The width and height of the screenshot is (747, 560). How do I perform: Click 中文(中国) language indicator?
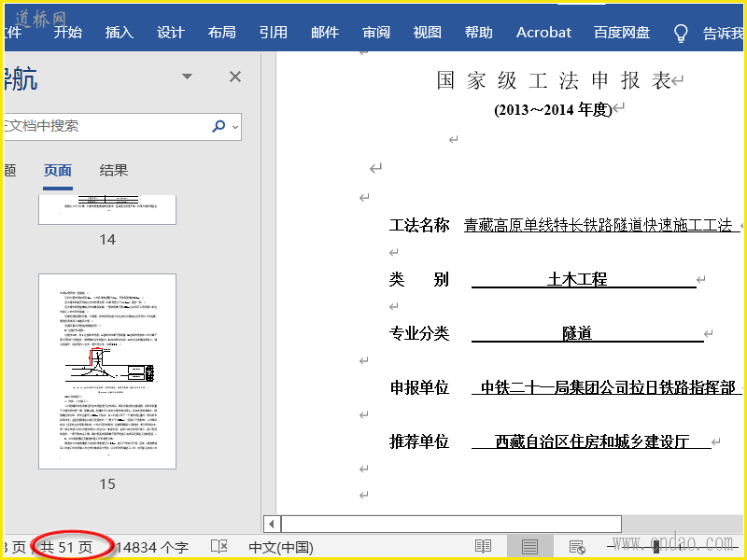(x=280, y=547)
